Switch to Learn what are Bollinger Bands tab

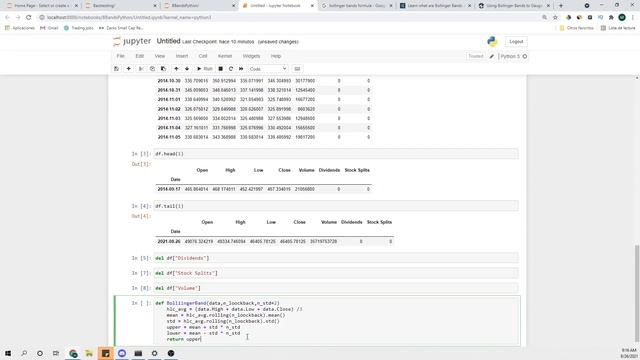coord(435,6)
